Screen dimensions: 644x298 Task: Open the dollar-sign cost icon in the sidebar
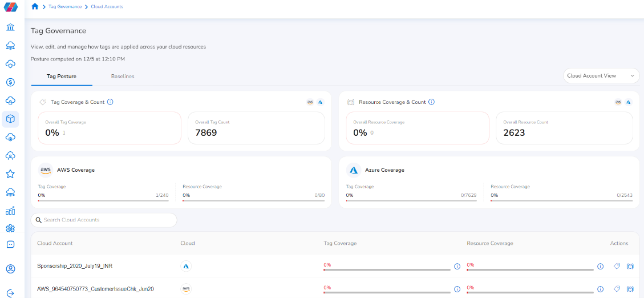click(x=10, y=82)
